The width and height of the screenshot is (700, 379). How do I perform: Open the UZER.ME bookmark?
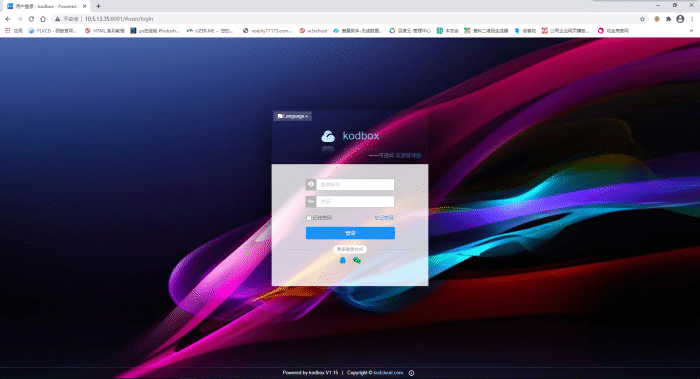tap(210, 31)
